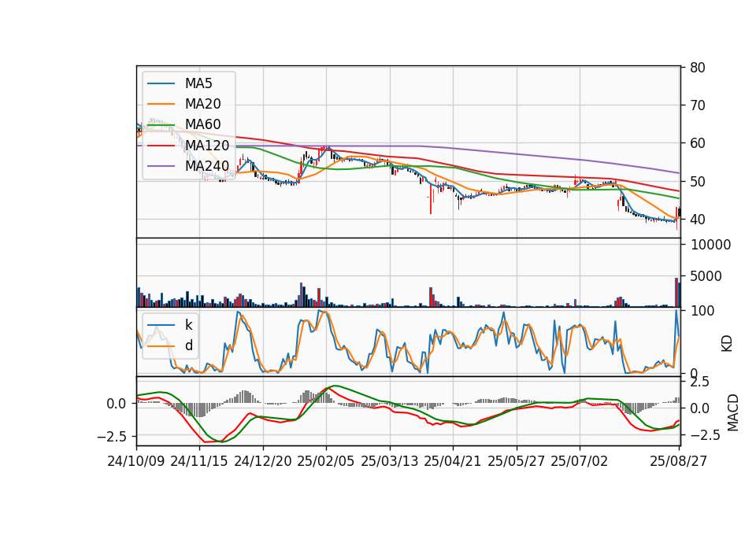
Task: Click the 10000 volume axis label
Action: (x=710, y=245)
